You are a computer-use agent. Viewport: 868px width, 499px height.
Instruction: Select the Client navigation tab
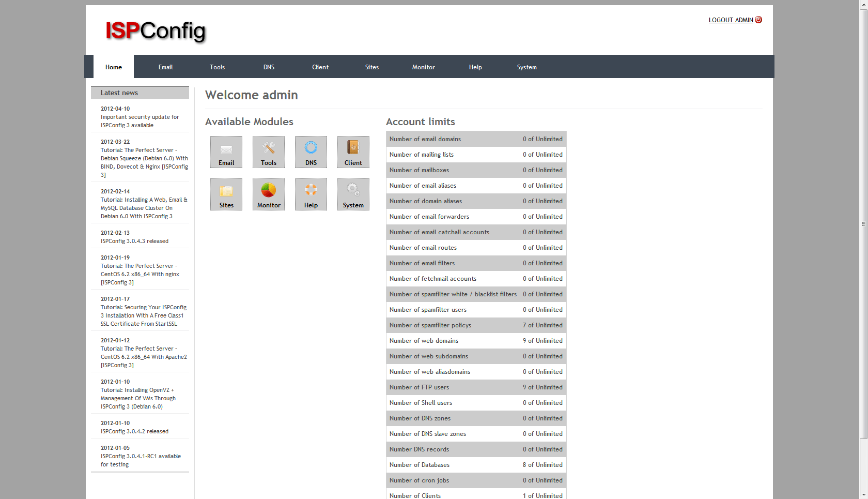[x=320, y=67]
